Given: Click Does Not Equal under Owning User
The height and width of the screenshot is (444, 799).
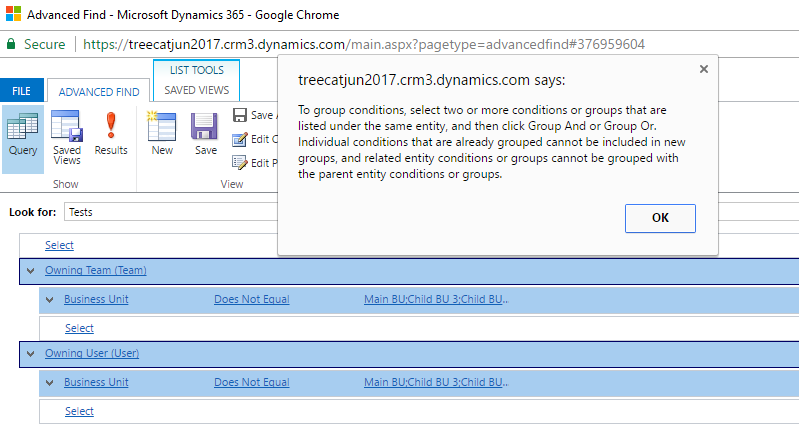Looking at the screenshot, I should pos(252,382).
